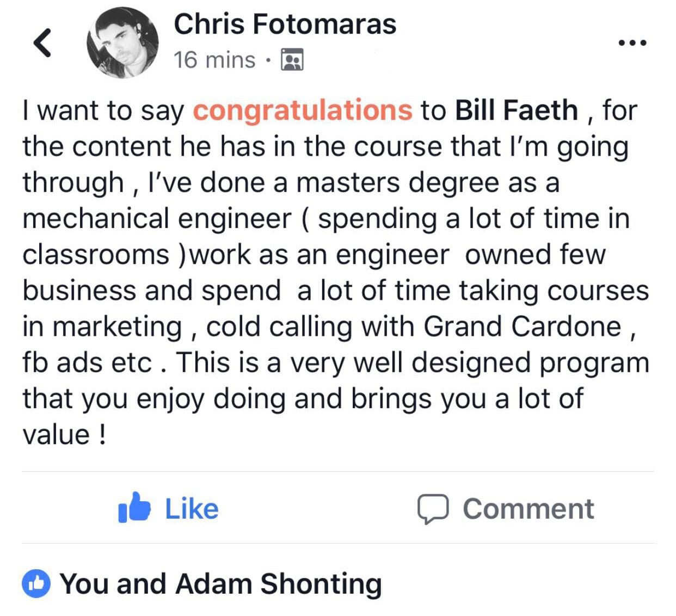Select the Comment button label

(528, 509)
